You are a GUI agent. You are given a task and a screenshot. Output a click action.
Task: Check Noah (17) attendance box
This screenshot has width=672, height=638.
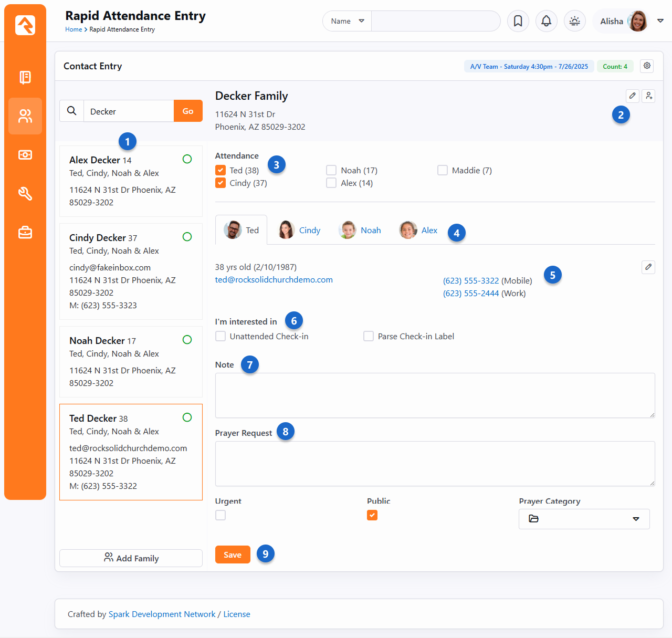click(x=331, y=171)
